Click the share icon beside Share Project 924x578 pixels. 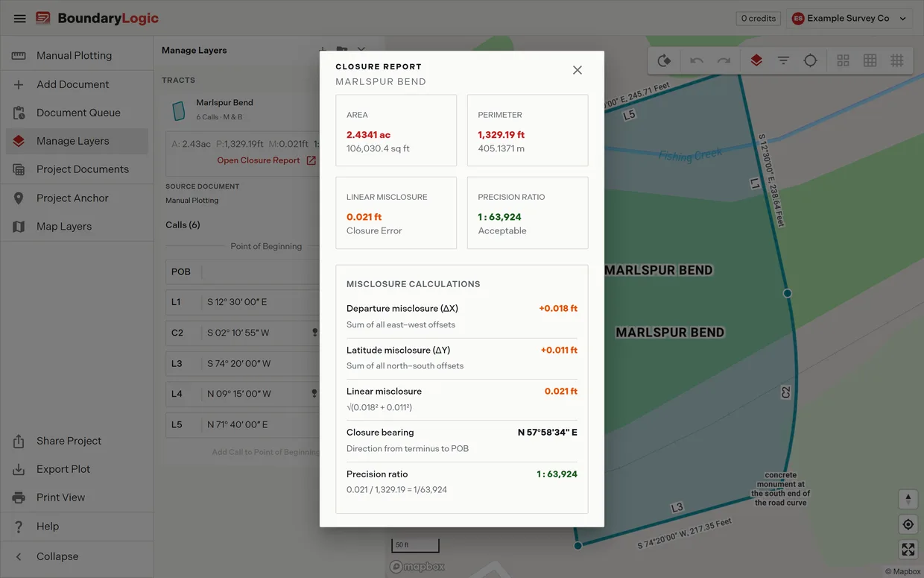(x=19, y=441)
